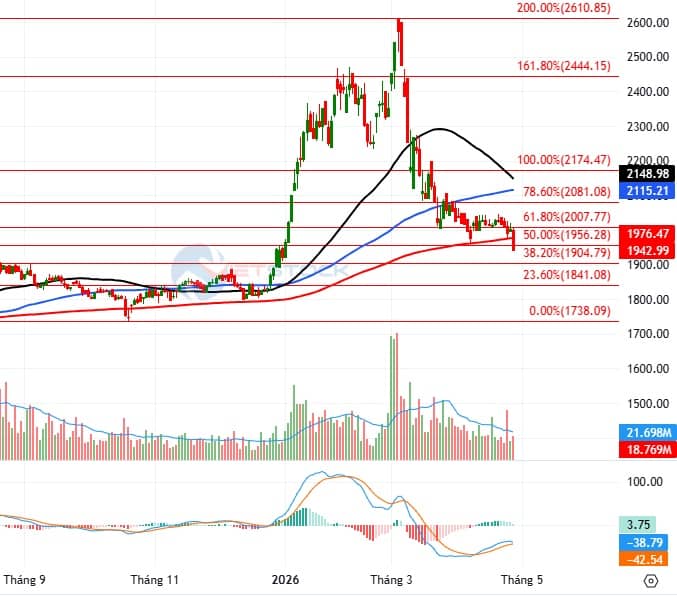This screenshot has height=596, width=677.
Task: Click the 1500.00 price axis label
Action: point(648,403)
